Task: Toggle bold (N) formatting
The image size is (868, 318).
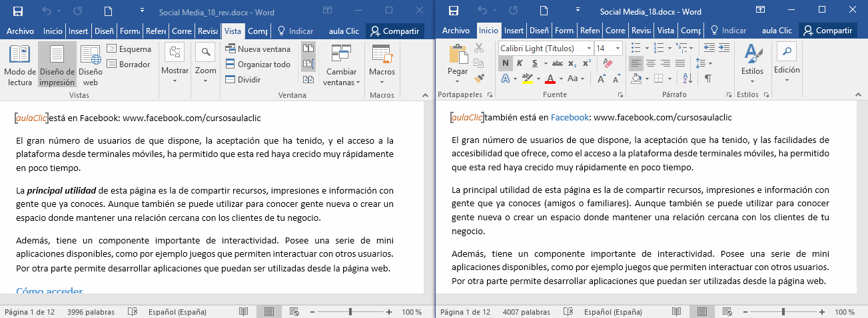Action: coord(506,63)
